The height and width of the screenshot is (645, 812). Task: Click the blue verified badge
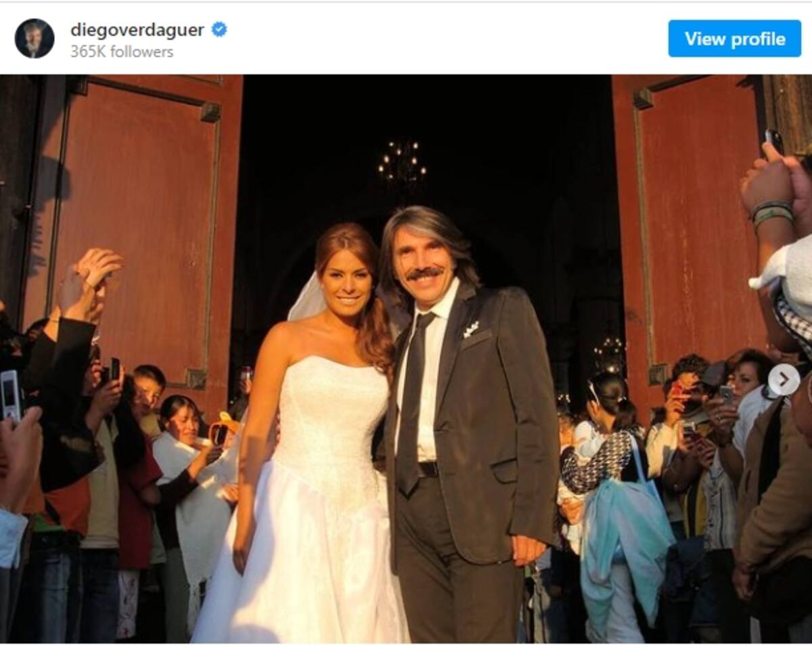pyautogui.click(x=219, y=30)
